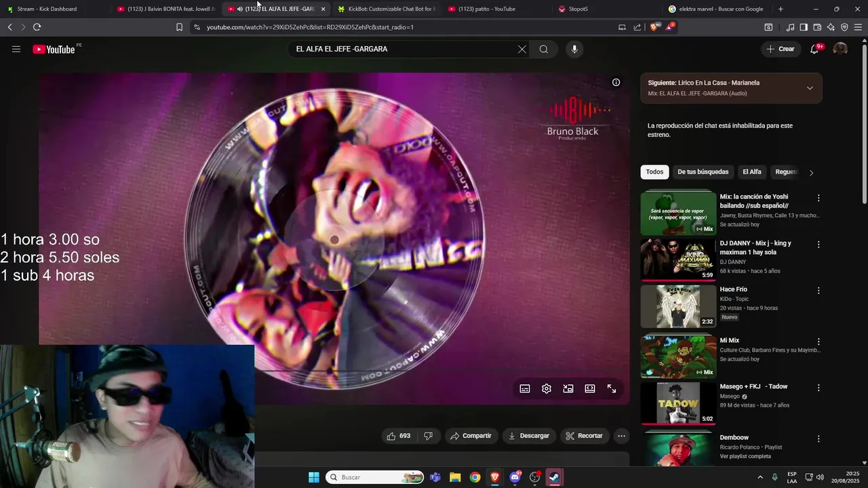Open DJ DANNY j-king y maximan thumbnail
The width and height of the screenshot is (868, 488).
pos(678,259)
